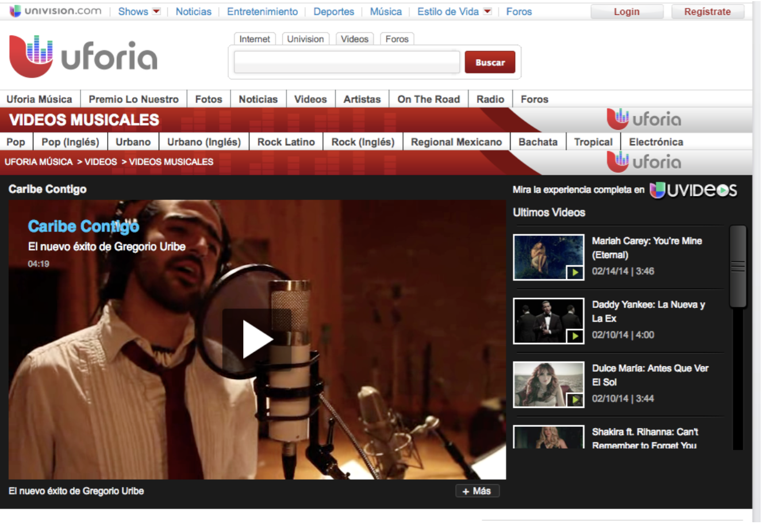Open Dulce María video thumbnail
Viewport: 768px width, 532px height.
tap(548, 384)
